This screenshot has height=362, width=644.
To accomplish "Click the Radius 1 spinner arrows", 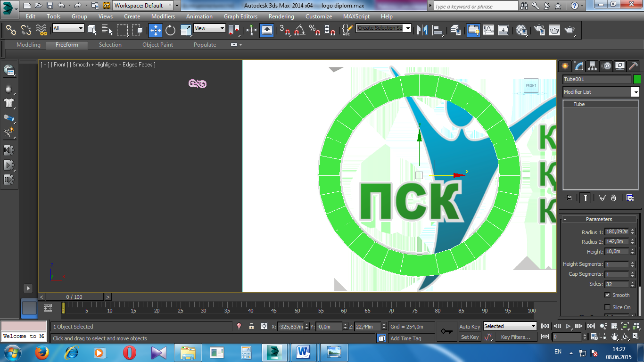I will click(x=633, y=232).
